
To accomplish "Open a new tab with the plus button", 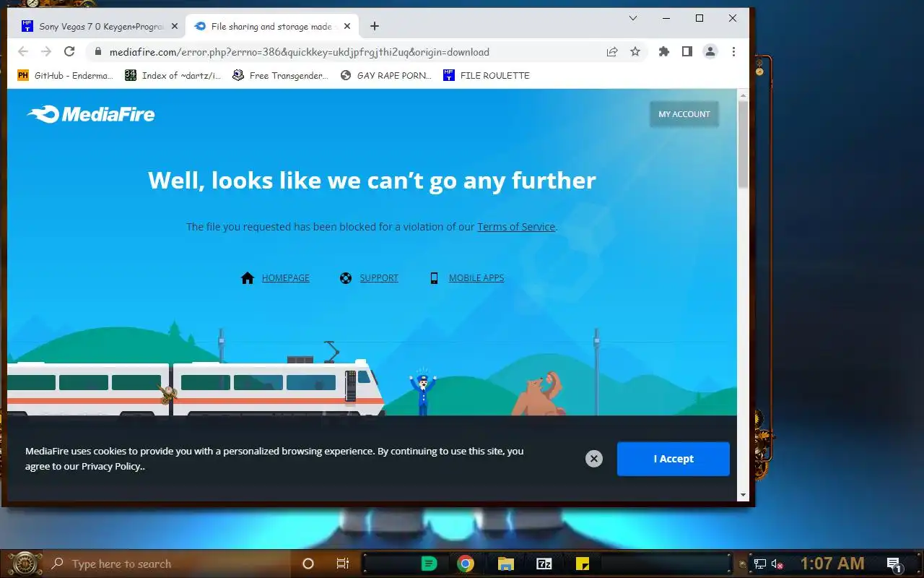I will tap(374, 26).
